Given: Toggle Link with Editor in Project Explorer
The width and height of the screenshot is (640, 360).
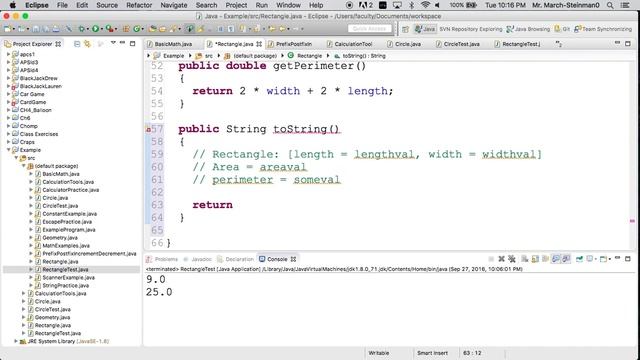Looking at the screenshot, I should pos(87,44).
